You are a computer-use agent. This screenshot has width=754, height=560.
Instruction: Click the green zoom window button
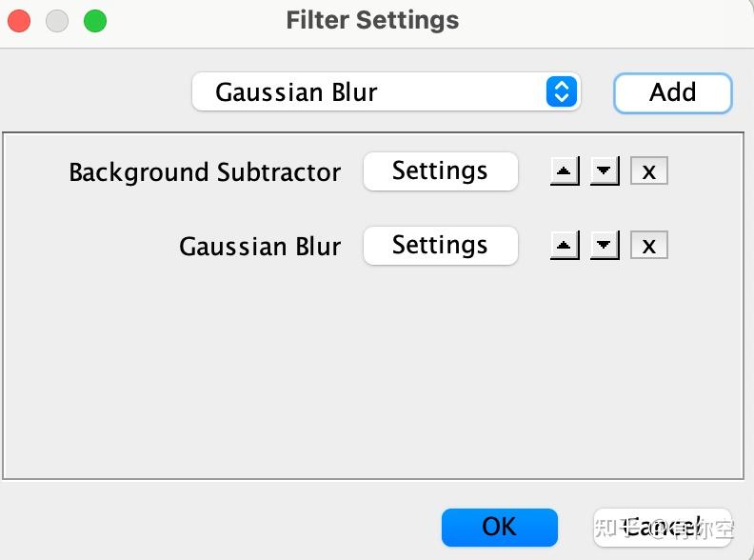95,20
